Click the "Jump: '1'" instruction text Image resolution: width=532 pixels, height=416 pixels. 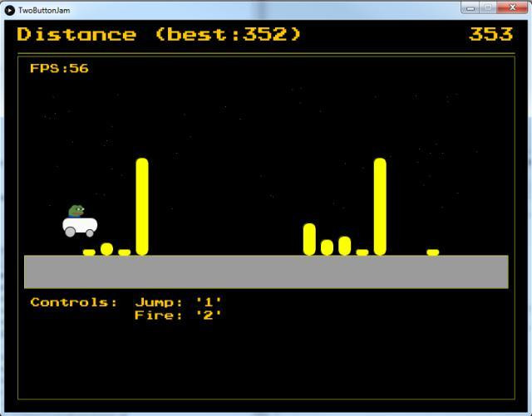coord(178,302)
